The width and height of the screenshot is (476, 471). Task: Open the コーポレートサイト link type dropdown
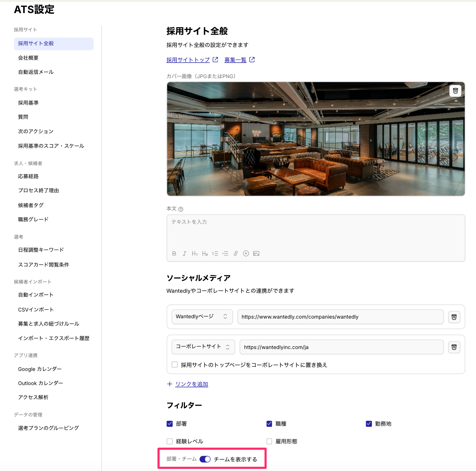203,347
